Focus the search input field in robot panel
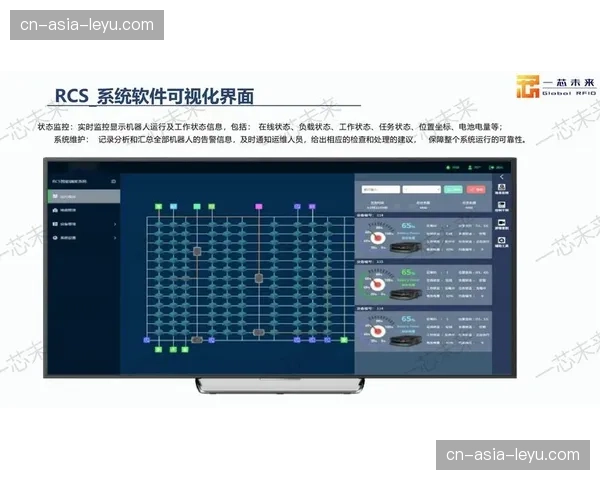 [381, 189]
